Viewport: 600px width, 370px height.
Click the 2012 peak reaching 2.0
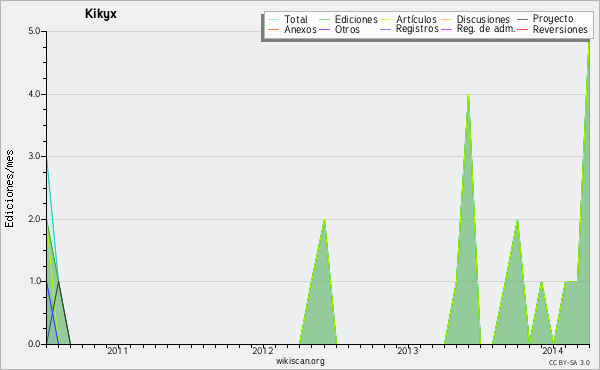point(324,220)
